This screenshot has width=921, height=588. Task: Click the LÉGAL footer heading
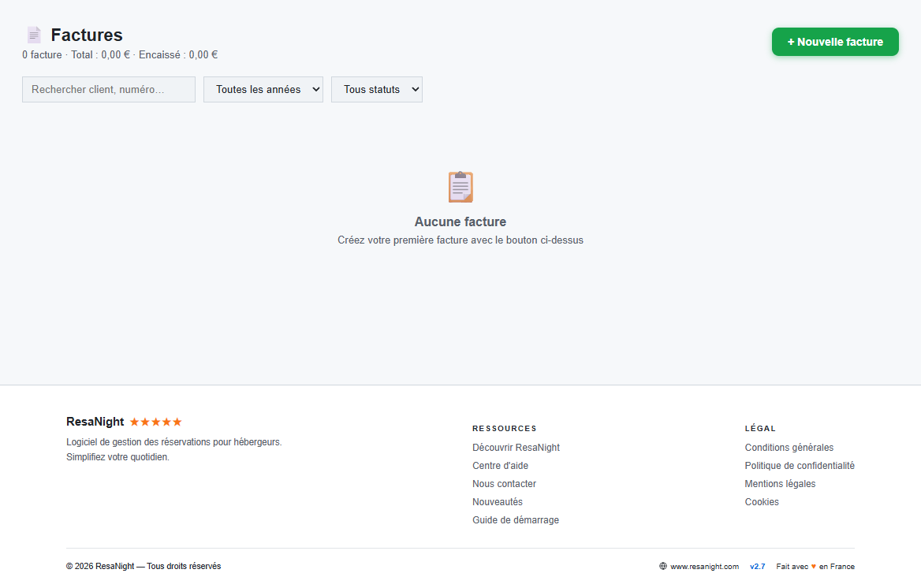[x=760, y=428]
